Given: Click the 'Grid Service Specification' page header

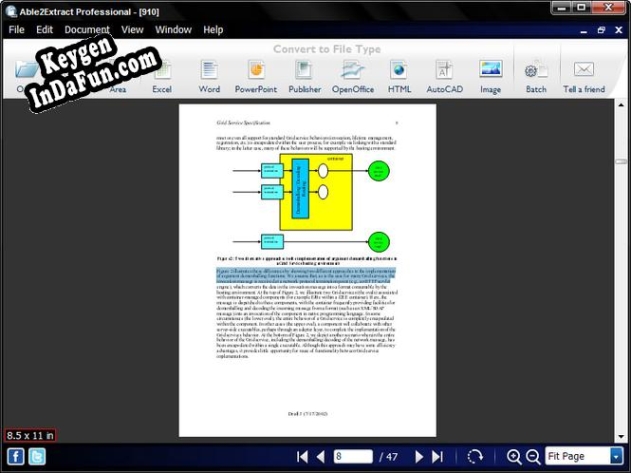Looking at the screenshot, I should pos(243,123).
